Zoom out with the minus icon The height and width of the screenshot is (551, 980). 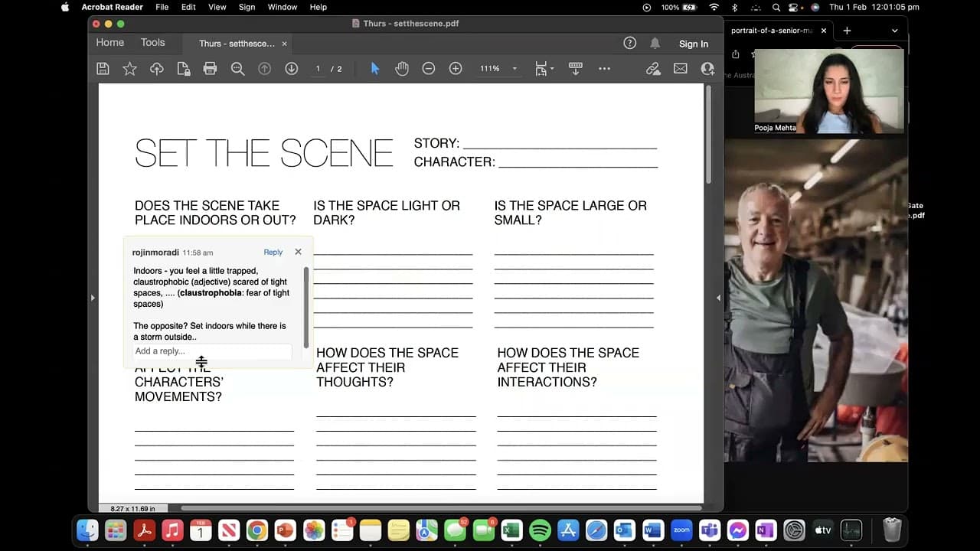429,69
